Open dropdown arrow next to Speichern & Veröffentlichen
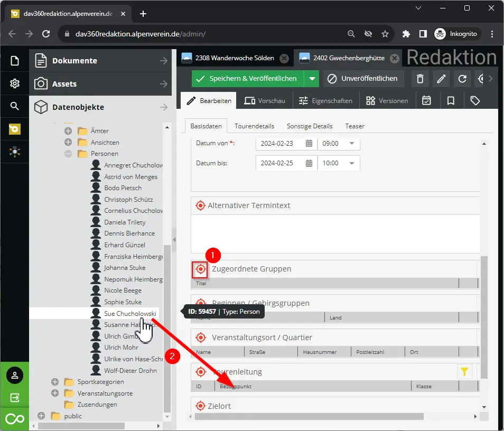The height and width of the screenshot is (431, 504). coord(312,79)
